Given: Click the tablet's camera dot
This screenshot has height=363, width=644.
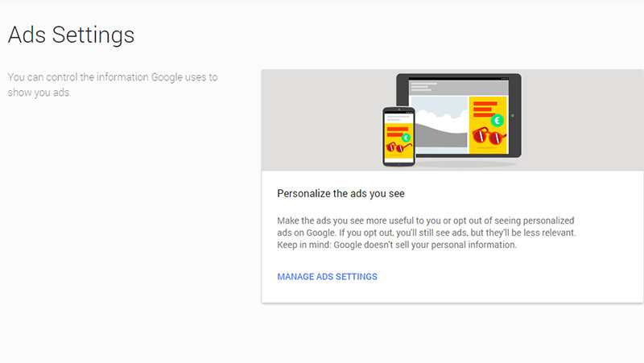Looking at the screenshot, I should (513, 116).
